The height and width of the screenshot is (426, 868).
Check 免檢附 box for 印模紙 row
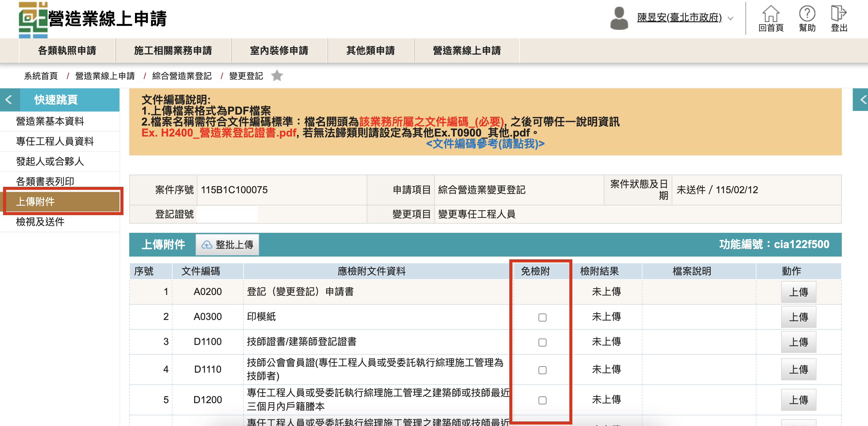point(542,318)
